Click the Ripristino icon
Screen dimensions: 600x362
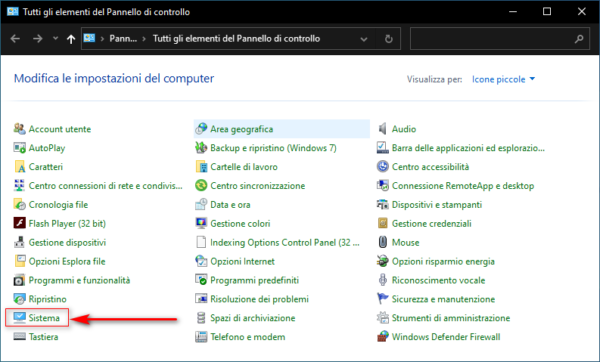coord(19,298)
